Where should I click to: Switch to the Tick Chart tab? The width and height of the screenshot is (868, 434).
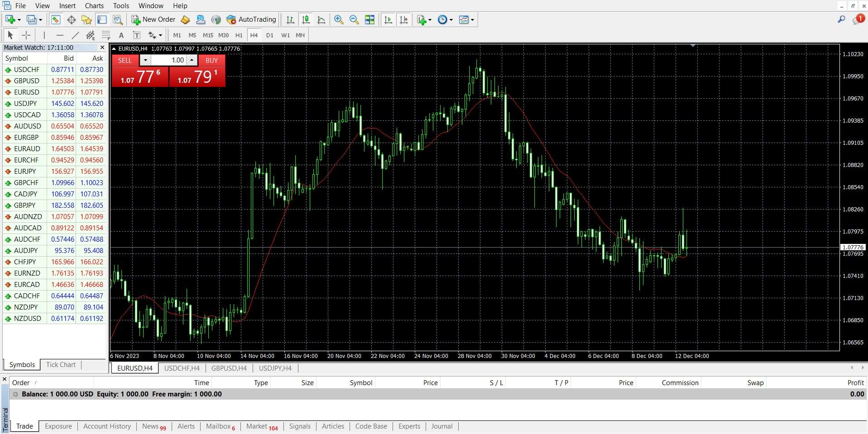(61, 365)
